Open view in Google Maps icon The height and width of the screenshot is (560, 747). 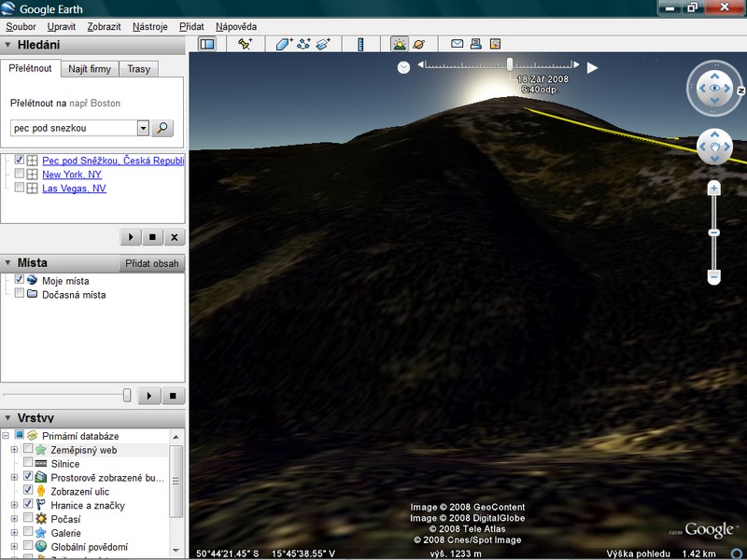496,44
